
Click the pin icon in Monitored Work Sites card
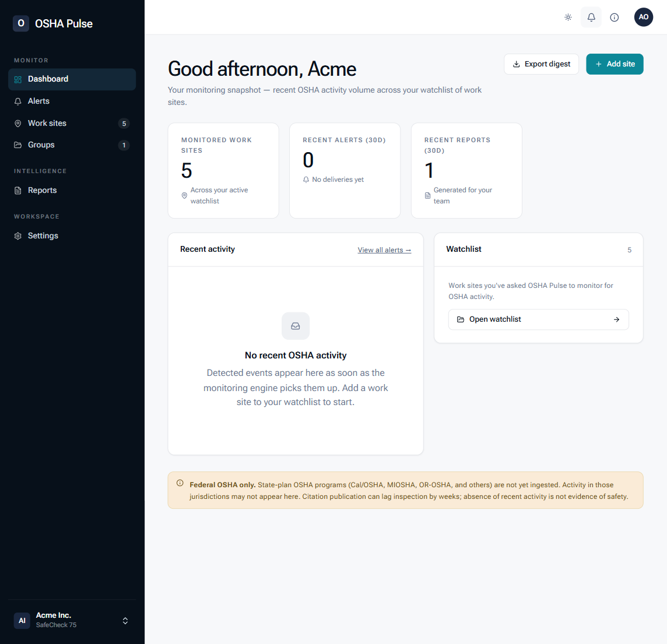click(184, 196)
